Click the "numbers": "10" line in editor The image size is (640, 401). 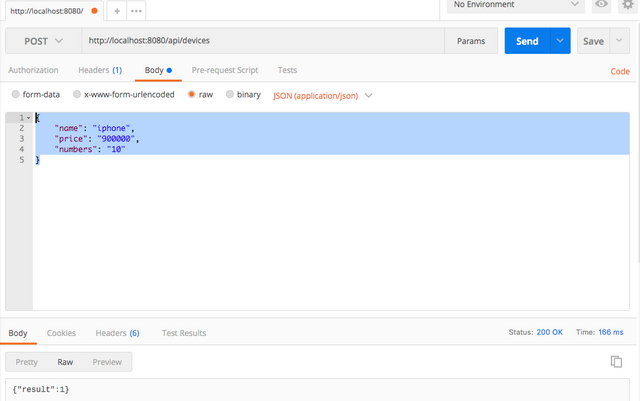click(90, 149)
